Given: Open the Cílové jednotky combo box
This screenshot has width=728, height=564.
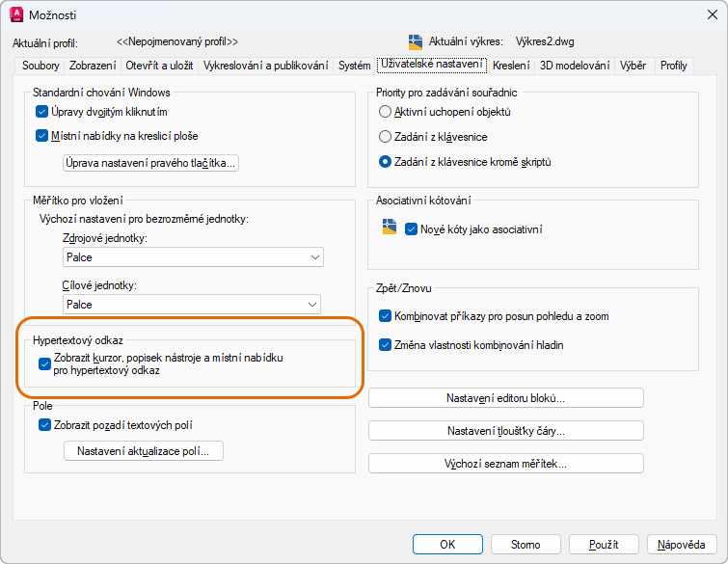Looking at the screenshot, I should [x=191, y=305].
